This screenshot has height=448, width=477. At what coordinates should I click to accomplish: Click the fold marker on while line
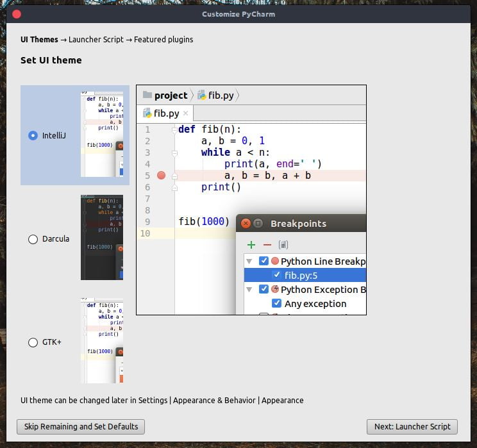click(x=174, y=153)
